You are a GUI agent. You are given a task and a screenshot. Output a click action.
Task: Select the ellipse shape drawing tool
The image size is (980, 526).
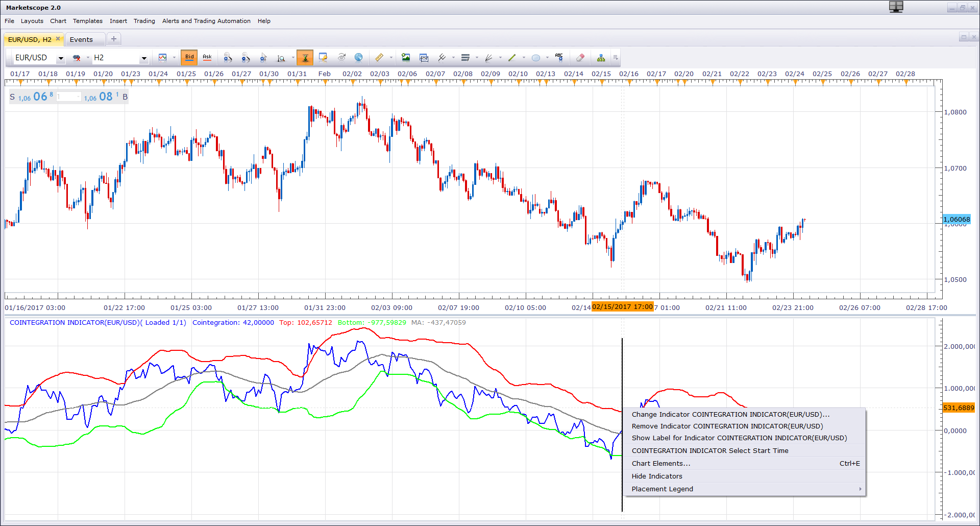(x=536, y=58)
